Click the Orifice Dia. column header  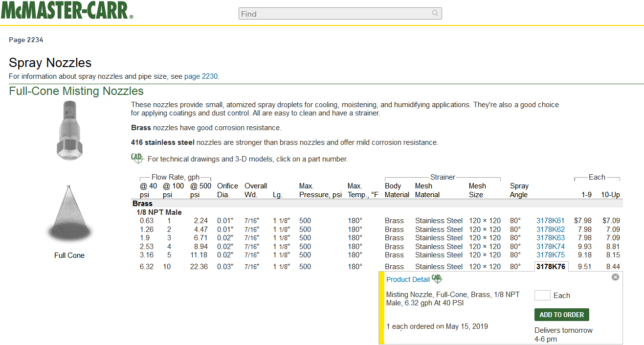pos(227,190)
